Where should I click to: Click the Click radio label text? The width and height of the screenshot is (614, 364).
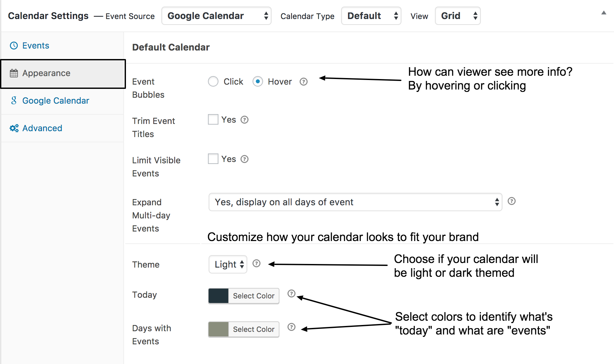tap(233, 82)
